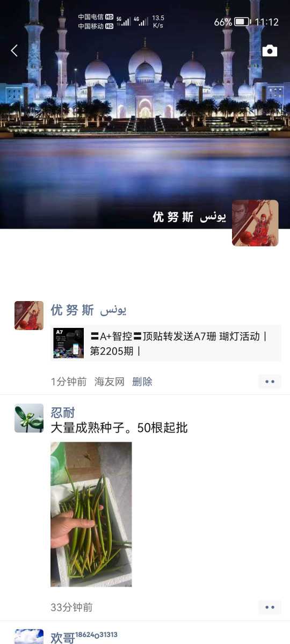This screenshot has width=290, height=644.
Task: Expand the more options dots on first post
Action: pyautogui.click(x=270, y=382)
